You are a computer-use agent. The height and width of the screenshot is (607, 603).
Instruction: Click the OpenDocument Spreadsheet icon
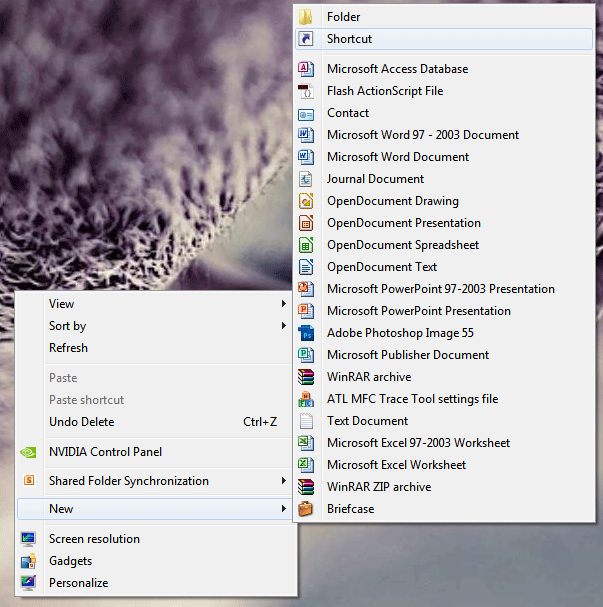tap(306, 245)
